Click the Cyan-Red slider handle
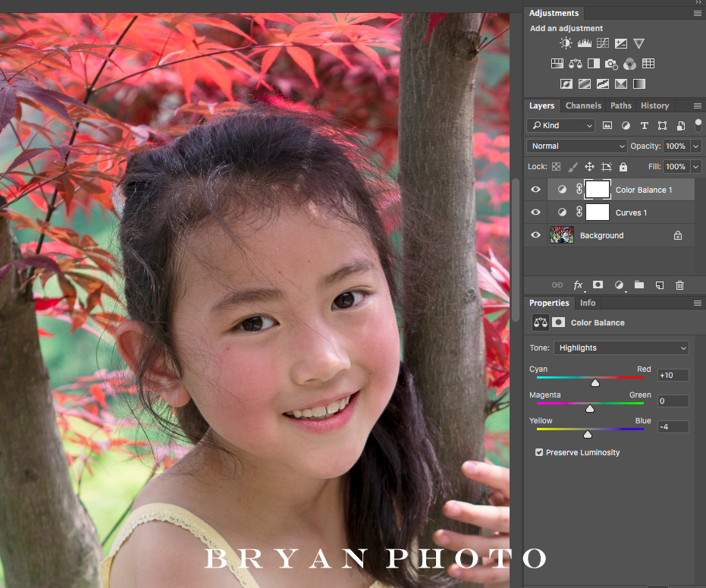This screenshot has height=588, width=706. tap(595, 382)
